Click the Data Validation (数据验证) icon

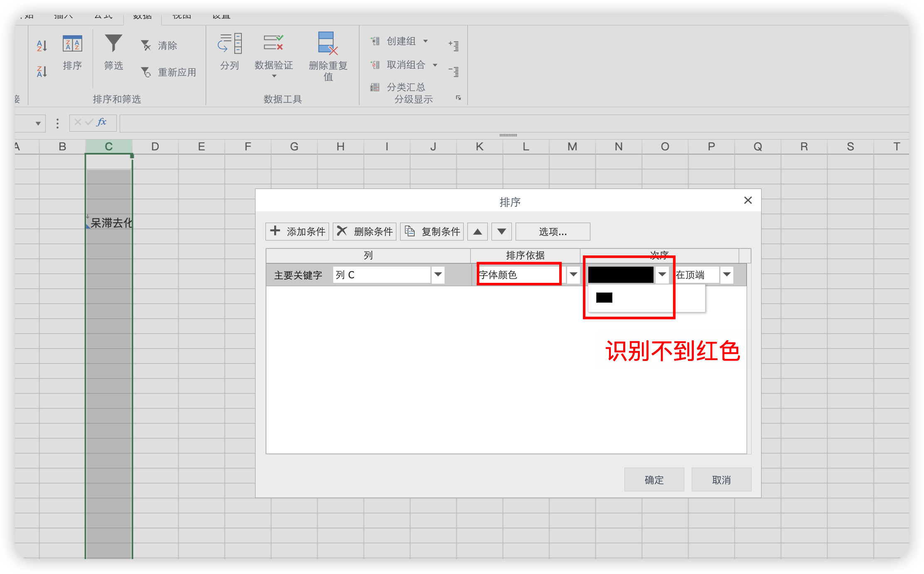273,43
